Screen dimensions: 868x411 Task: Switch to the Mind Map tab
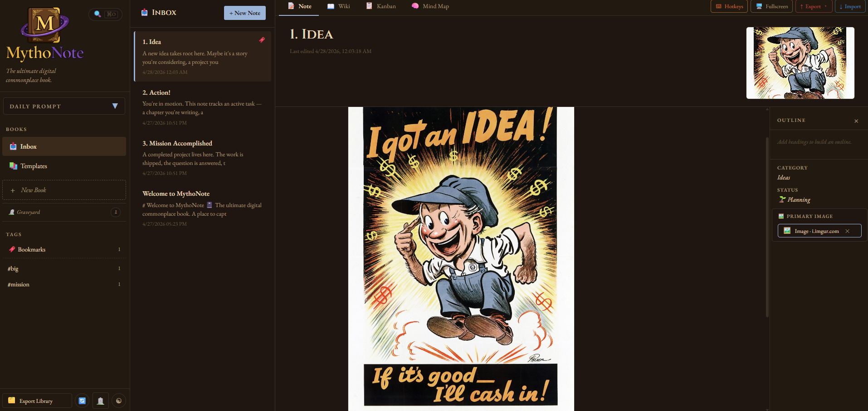pyautogui.click(x=430, y=6)
